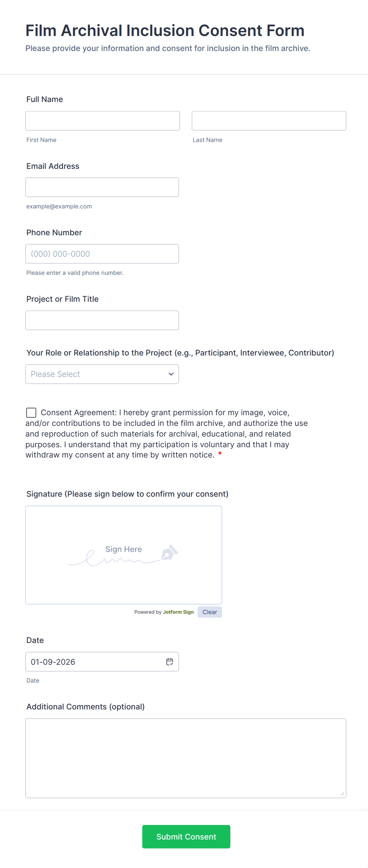Select the Date field showing 01-09-2026
Image resolution: width=368 pixels, height=868 pixels.
79,661
